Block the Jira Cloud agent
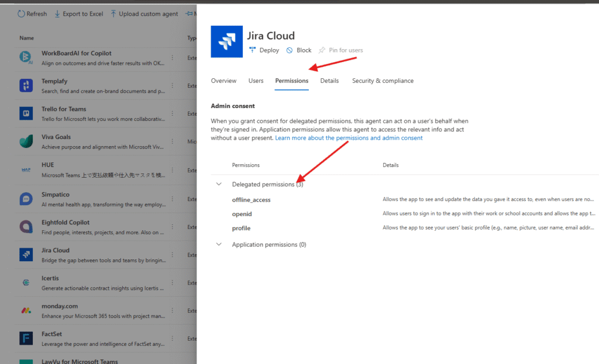599x364 pixels. [299, 50]
